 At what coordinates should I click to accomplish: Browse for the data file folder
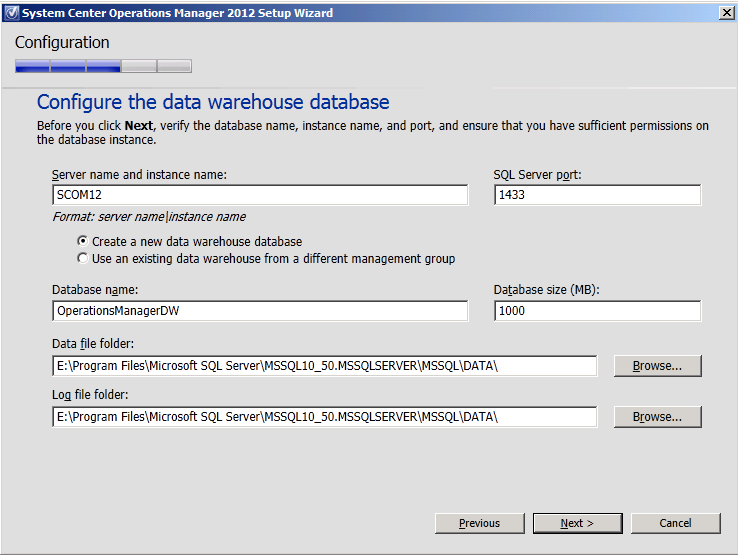[x=658, y=366]
